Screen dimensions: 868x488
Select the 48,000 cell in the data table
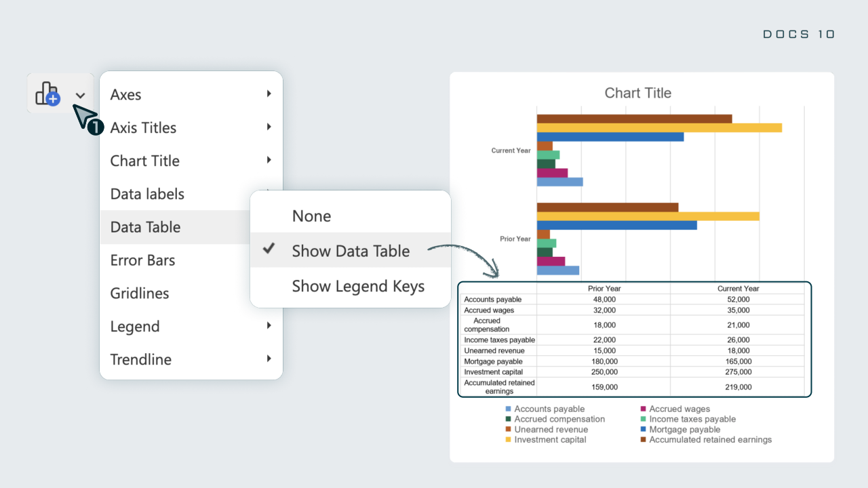[604, 299]
